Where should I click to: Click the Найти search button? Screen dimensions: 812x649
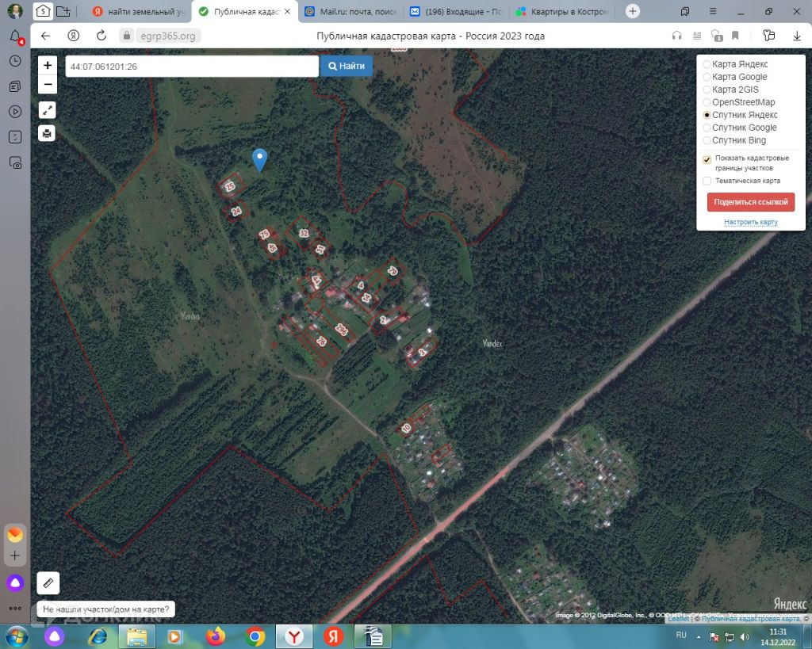pos(347,67)
